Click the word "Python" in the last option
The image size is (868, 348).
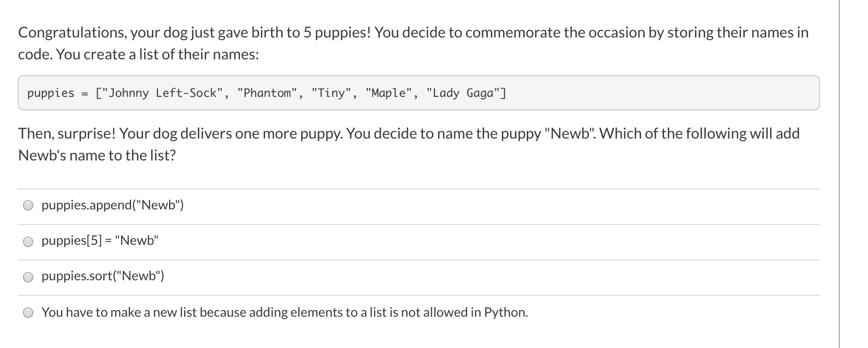tap(504, 312)
